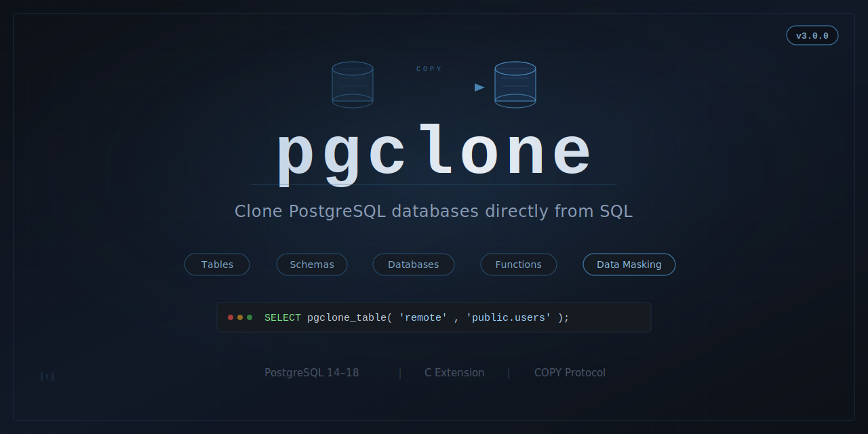Click the C Extension footer text

[x=454, y=373]
